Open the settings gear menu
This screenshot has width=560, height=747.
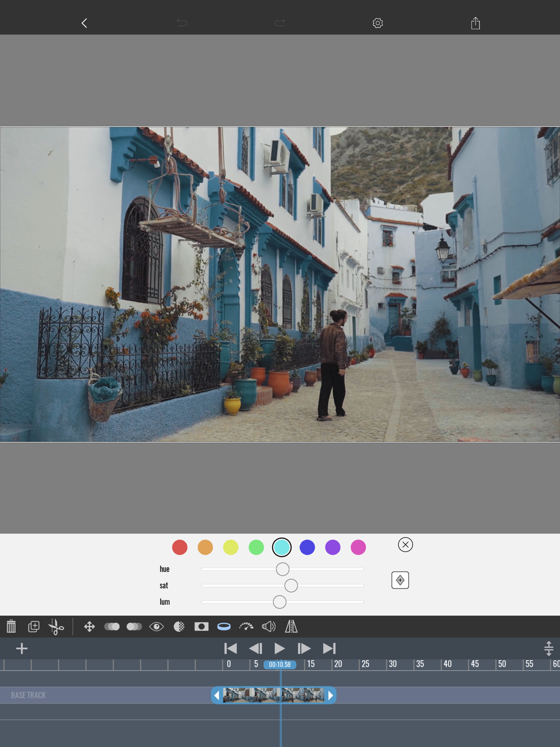point(377,23)
